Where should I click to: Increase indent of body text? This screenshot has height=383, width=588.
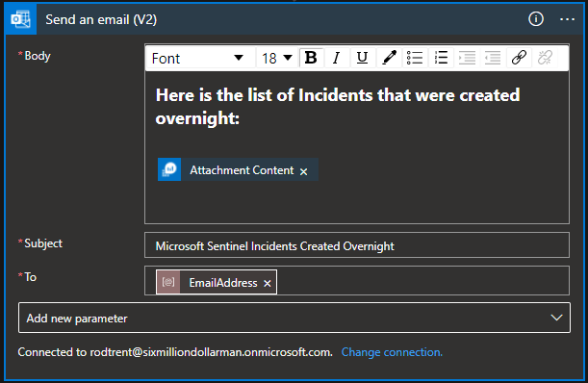(x=467, y=58)
